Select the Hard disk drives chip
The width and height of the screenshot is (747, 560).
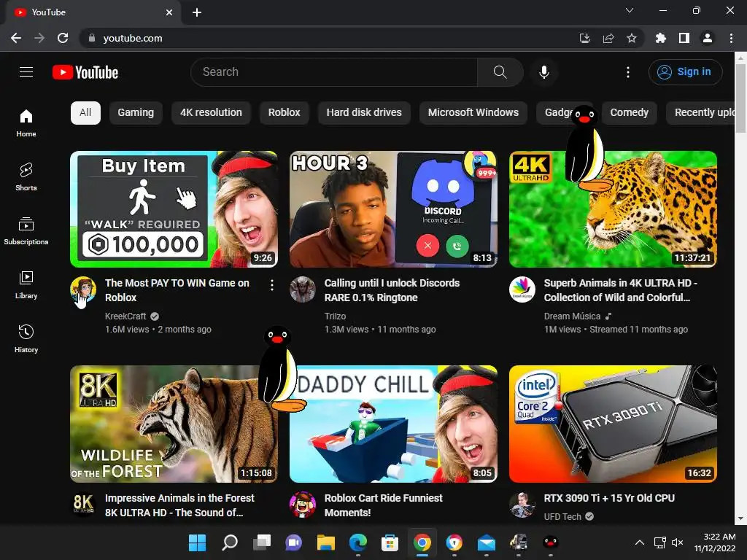[x=364, y=113]
